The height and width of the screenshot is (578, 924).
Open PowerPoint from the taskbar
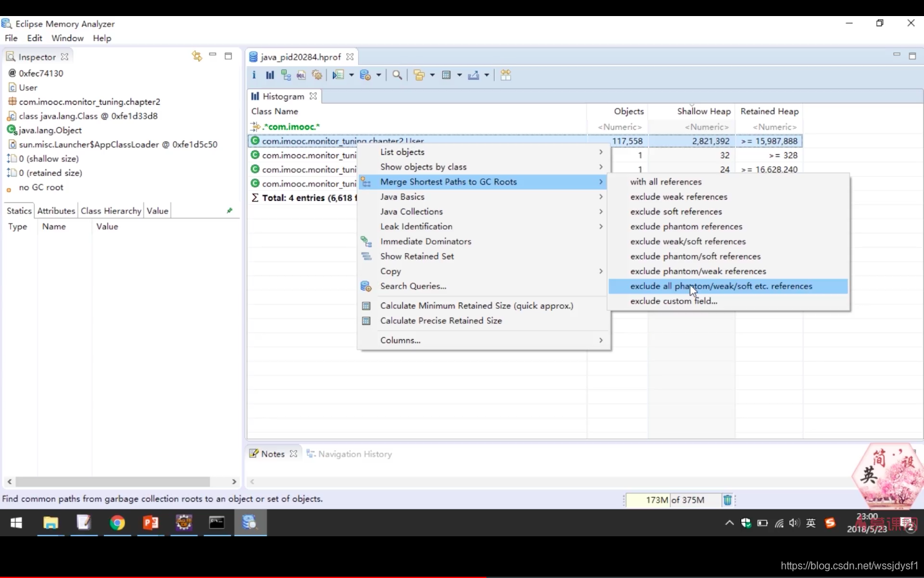pos(151,523)
